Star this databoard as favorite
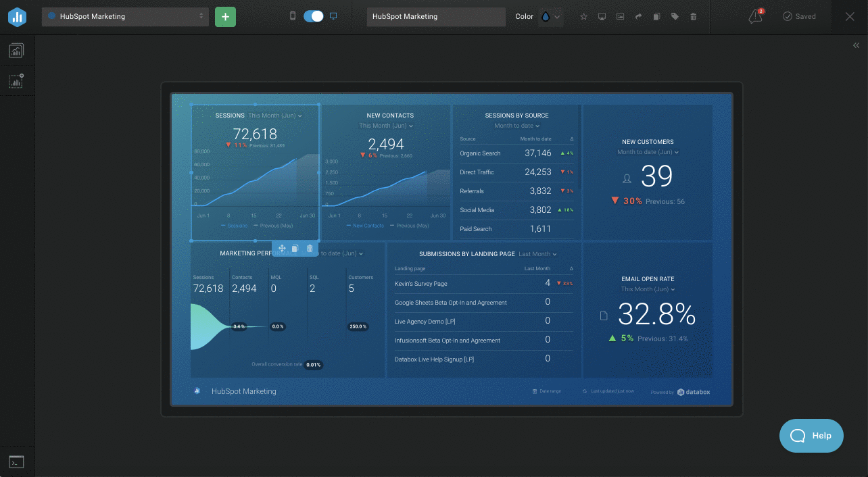This screenshot has height=477, width=868. (x=584, y=17)
